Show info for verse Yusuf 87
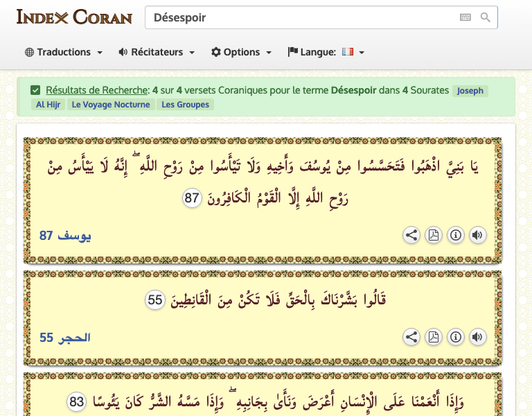 click(x=456, y=235)
